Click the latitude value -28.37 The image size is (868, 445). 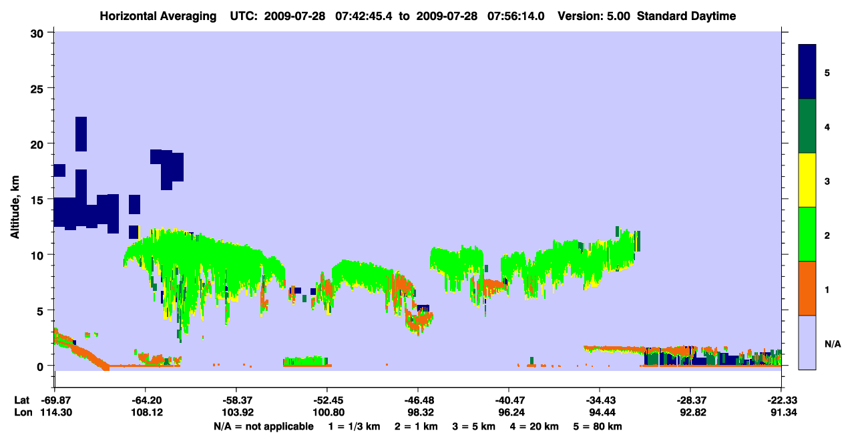pos(690,400)
